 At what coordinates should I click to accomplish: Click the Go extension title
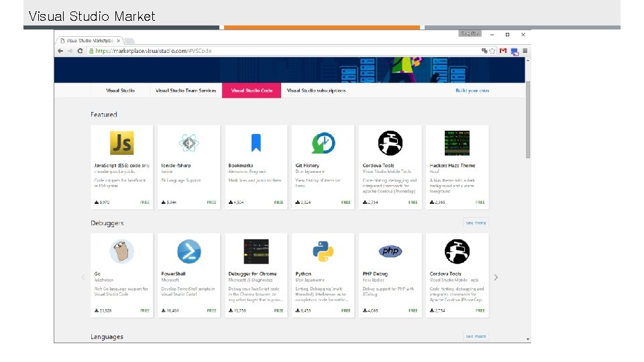[97, 274]
